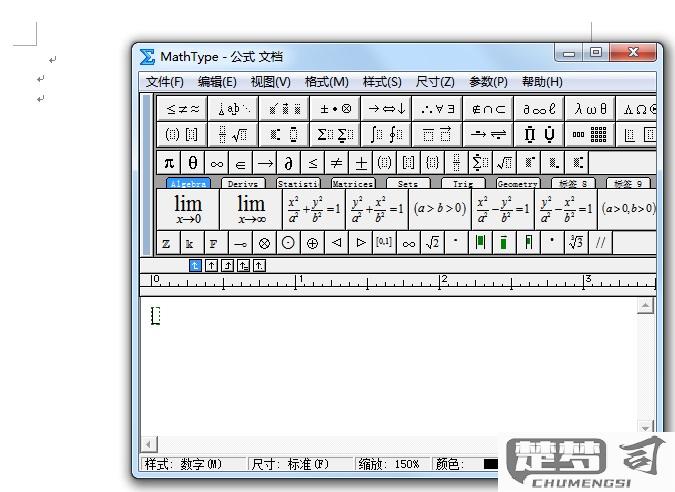Insert the plus-minus symbol in small bar
The width and height of the screenshot is (675, 492).
pos(361,163)
